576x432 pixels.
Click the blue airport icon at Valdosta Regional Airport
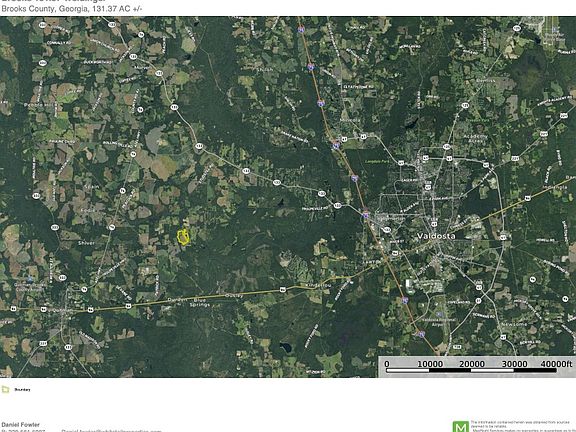[x=440, y=315]
